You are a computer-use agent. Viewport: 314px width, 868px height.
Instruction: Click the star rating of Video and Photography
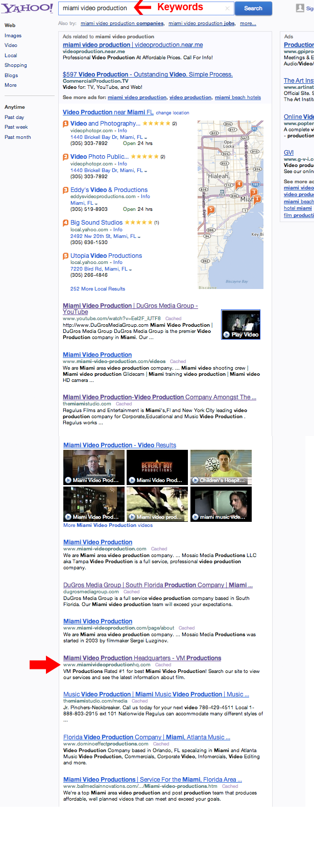tap(156, 124)
